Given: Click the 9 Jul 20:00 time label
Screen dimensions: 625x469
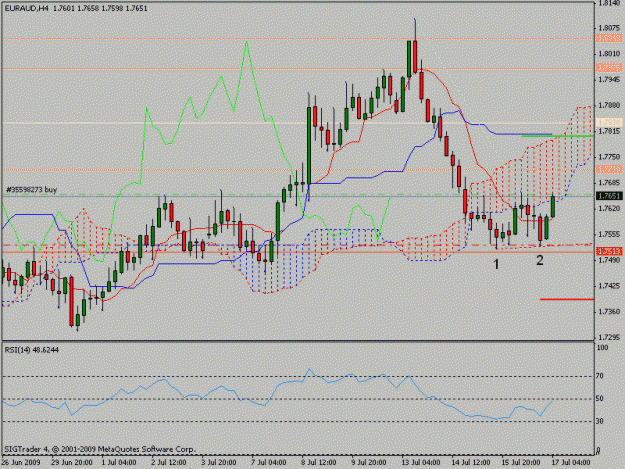Looking at the screenshot, I should [368, 462].
